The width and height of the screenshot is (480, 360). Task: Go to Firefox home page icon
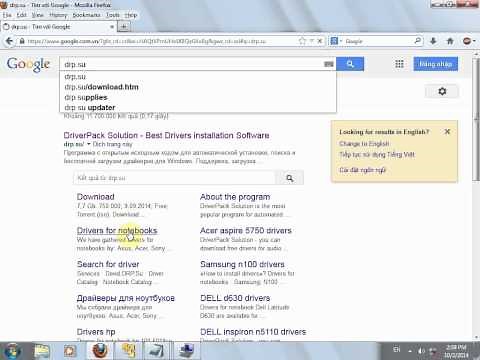[450, 41]
